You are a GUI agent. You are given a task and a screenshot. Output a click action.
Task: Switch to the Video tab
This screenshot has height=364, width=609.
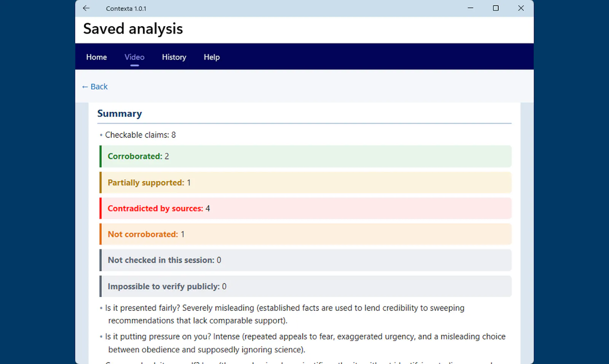point(134,57)
